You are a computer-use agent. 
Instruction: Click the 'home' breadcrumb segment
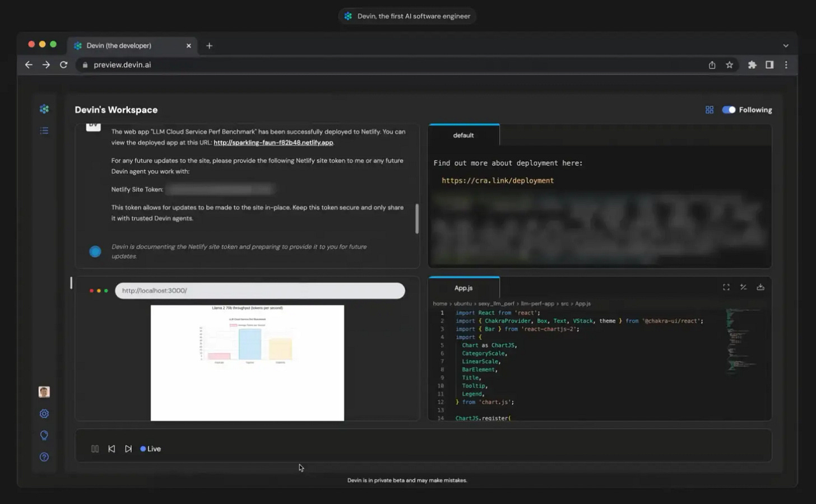(439, 304)
